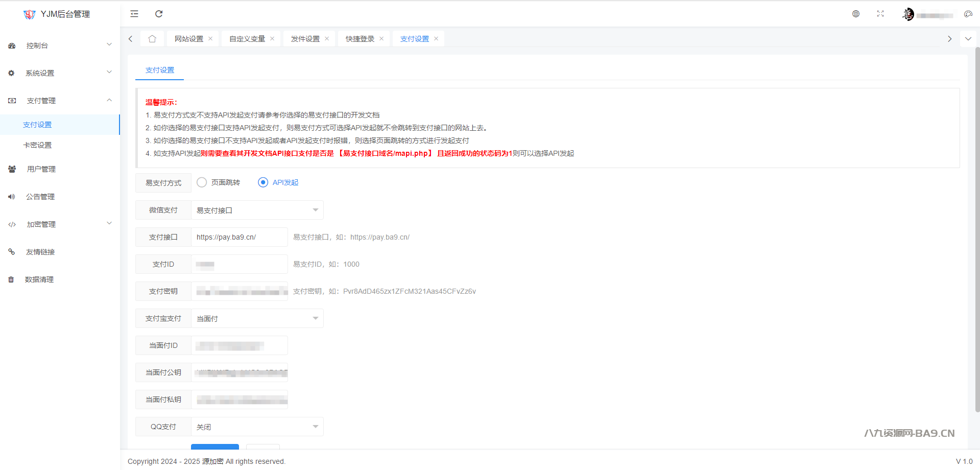Select the API发起 radio option

point(263,182)
